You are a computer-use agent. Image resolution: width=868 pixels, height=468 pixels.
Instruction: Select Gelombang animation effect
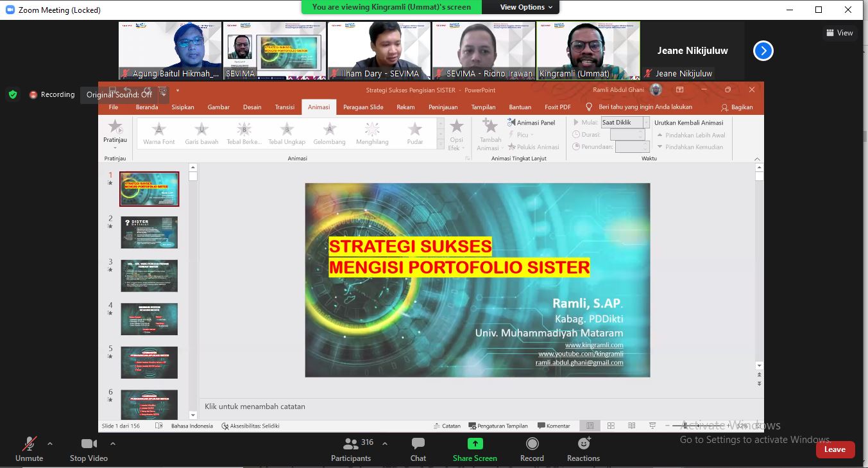pos(329,133)
